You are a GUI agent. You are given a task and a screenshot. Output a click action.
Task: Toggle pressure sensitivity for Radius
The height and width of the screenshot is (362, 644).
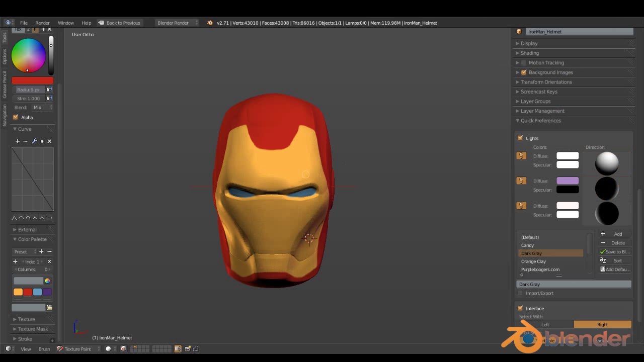point(49,89)
